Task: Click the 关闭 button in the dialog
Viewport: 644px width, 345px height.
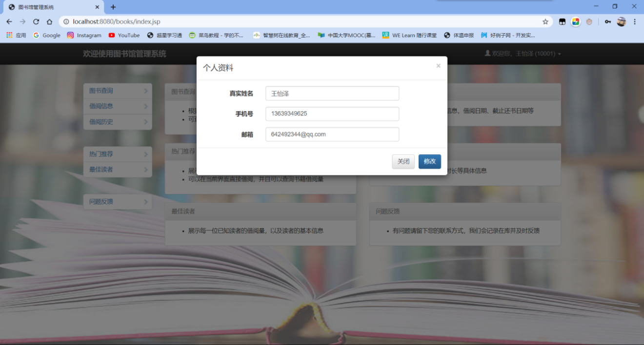Action: click(x=403, y=162)
